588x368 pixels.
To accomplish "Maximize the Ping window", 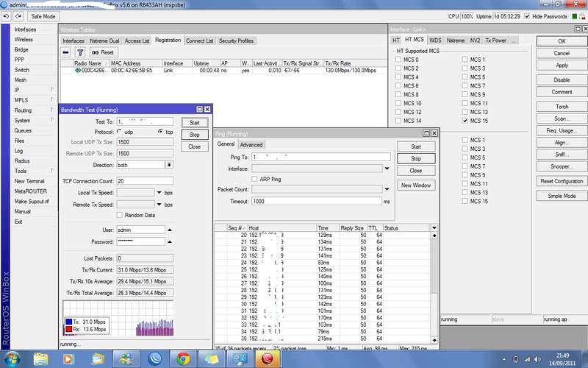I will [x=426, y=133].
